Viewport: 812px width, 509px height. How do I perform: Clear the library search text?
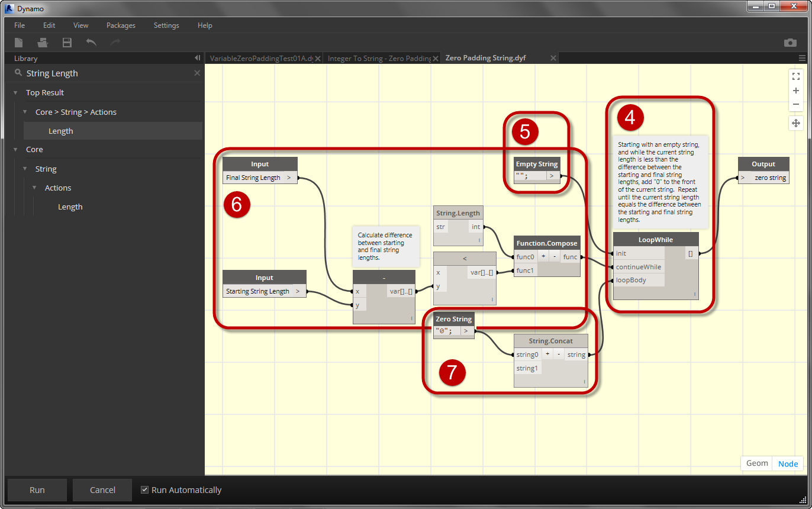[197, 73]
